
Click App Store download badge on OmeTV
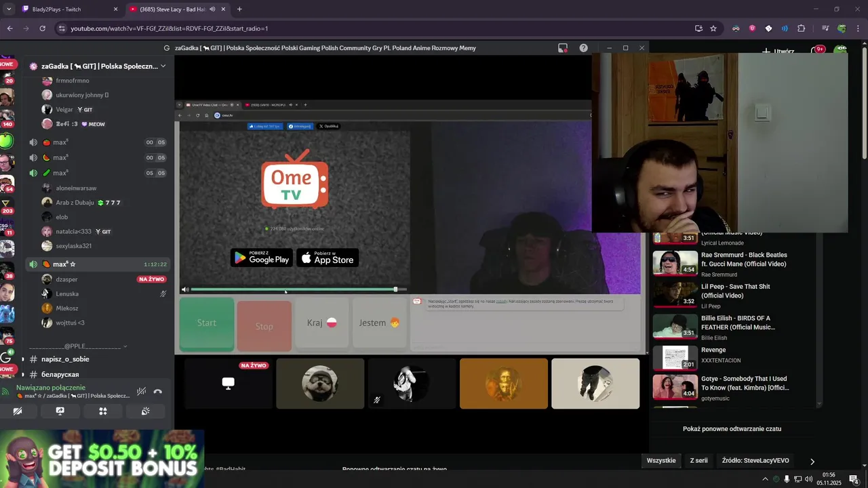pos(328,258)
